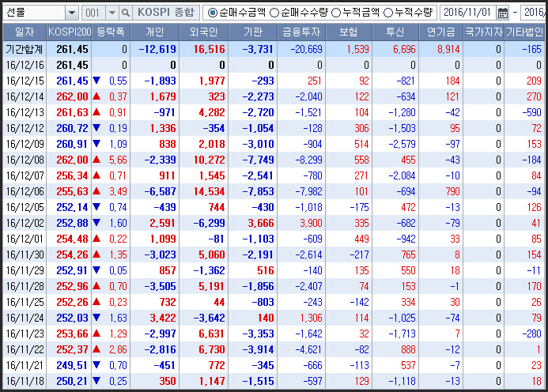Click the 기타법인 column header
Viewport: 548px width, 392px height.
click(x=524, y=32)
